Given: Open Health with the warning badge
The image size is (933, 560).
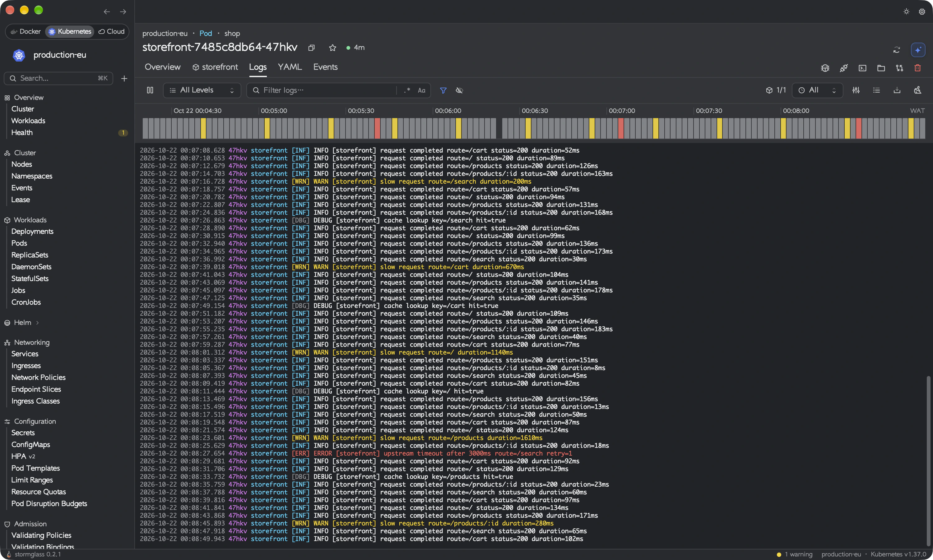Looking at the screenshot, I should click(22, 132).
